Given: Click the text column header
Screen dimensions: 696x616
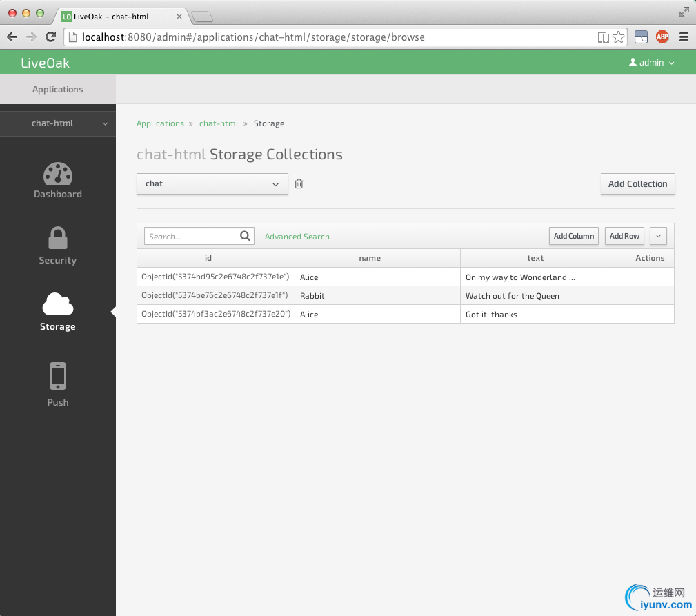Looking at the screenshot, I should (544, 258).
